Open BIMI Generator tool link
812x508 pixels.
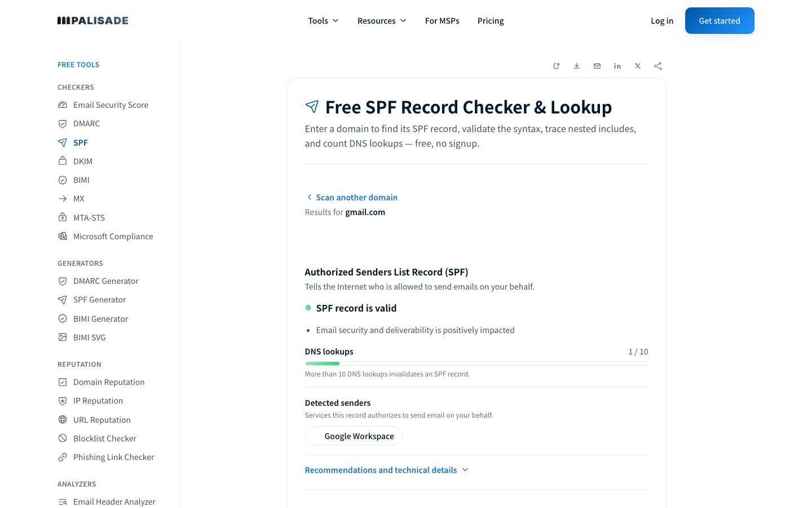(101, 319)
